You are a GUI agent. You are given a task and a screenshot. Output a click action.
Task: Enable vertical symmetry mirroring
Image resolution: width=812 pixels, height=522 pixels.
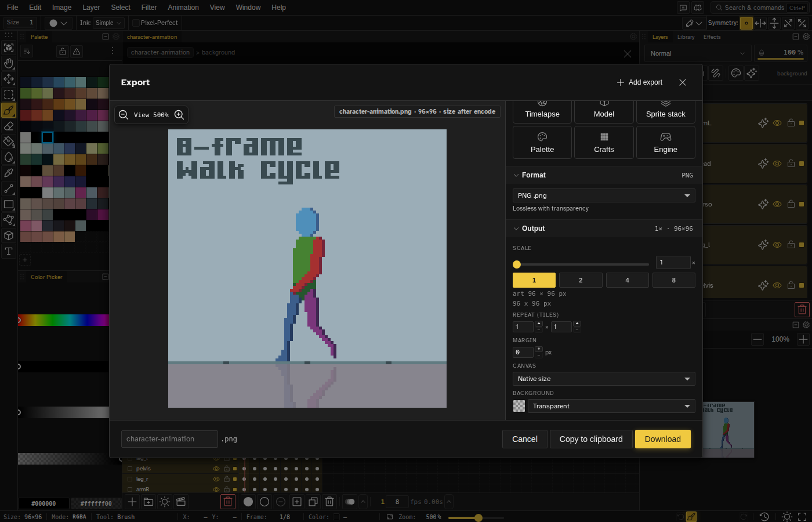(x=774, y=23)
